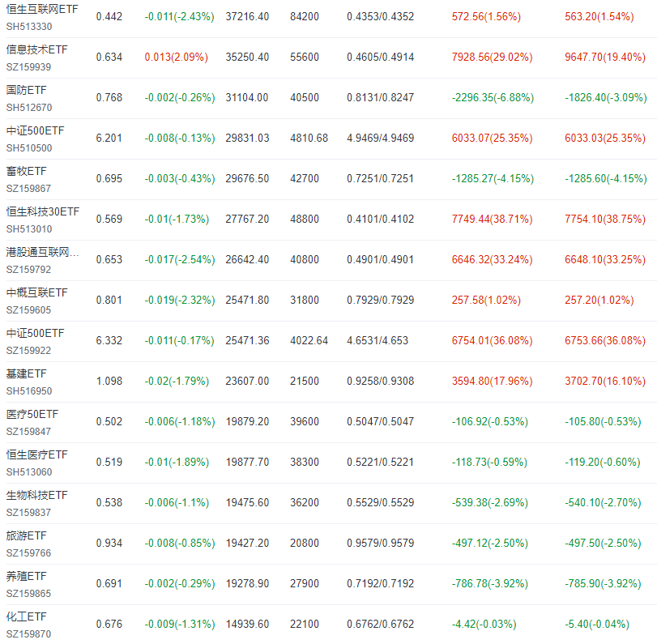Click the profit value 257.58(1.02%)
The height and width of the screenshot is (644, 657).
[486, 301]
